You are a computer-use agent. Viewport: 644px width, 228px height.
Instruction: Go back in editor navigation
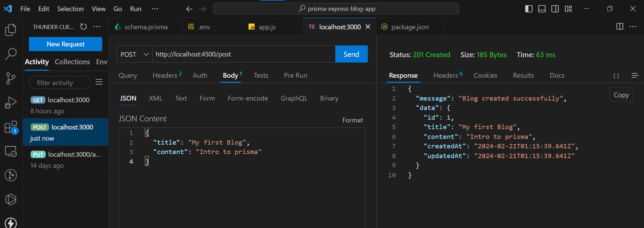point(189,9)
